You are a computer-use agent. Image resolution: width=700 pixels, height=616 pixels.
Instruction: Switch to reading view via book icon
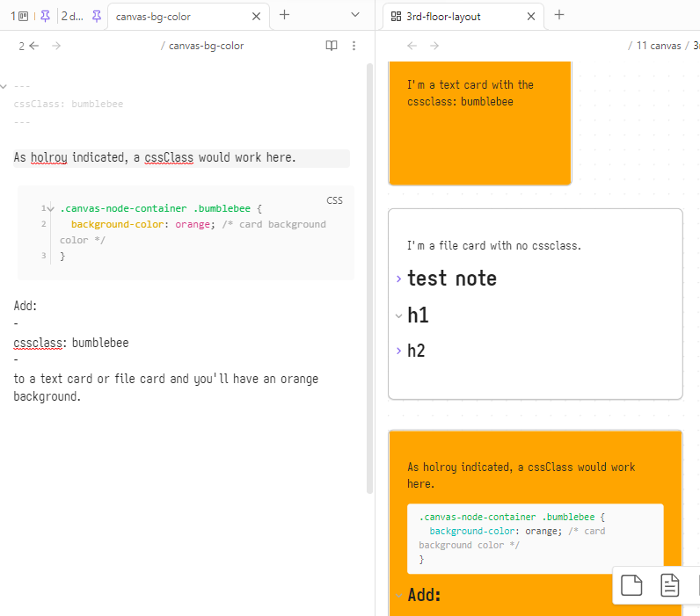(x=332, y=46)
